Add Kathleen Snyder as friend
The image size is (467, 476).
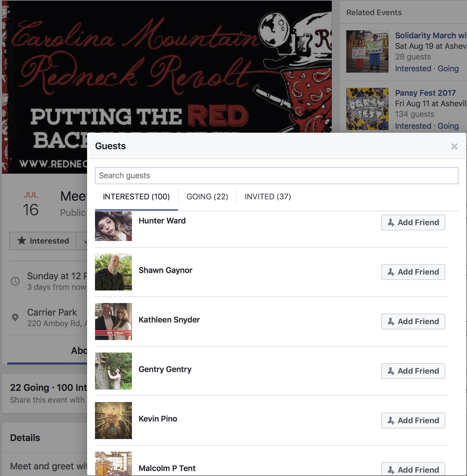coord(413,322)
